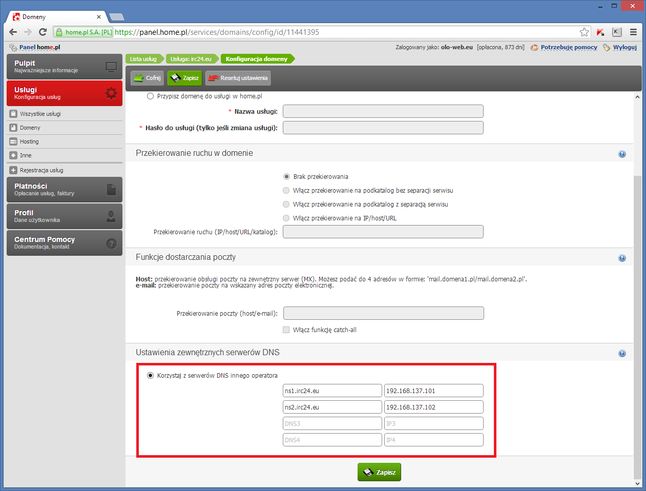Go to Usługa: irc24.eu breadcrumb

(x=191, y=59)
